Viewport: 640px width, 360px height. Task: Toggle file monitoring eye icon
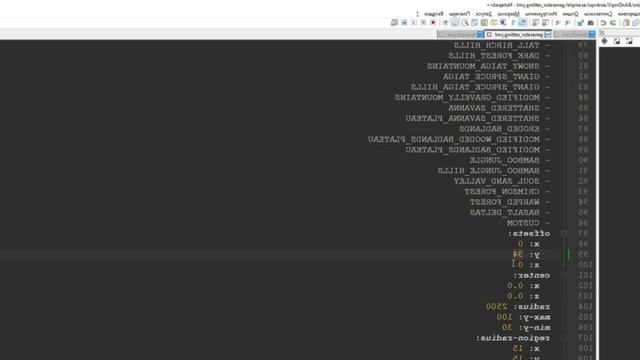(445, 23)
